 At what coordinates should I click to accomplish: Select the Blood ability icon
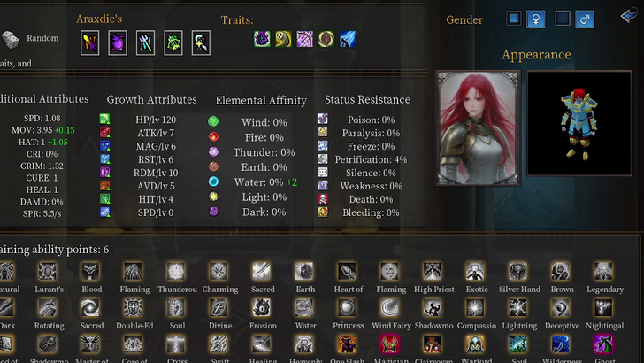(x=90, y=271)
